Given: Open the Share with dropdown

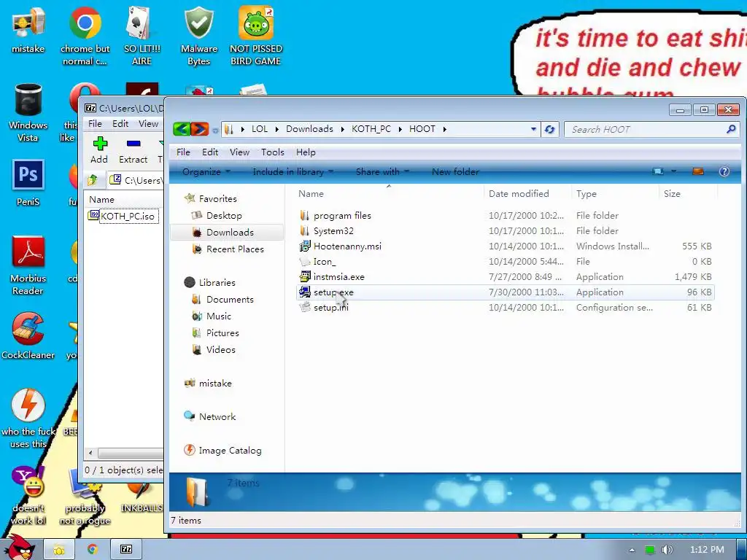Looking at the screenshot, I should [x=382, y=172].
